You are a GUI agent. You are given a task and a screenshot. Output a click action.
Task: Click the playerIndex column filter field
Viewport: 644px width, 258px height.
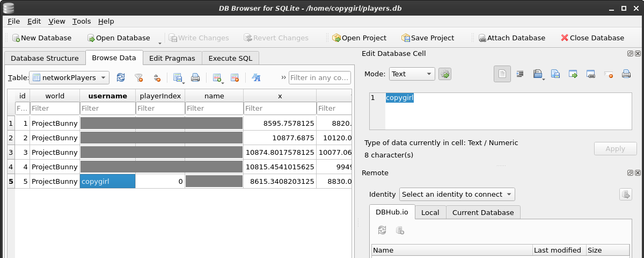pos(160,108)
